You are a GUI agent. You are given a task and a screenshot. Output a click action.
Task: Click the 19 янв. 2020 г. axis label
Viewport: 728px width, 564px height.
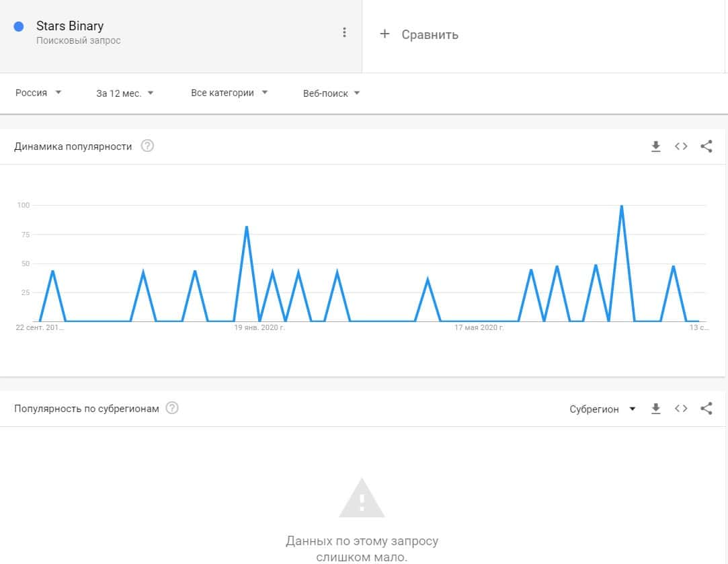click(x=259, y=328)
